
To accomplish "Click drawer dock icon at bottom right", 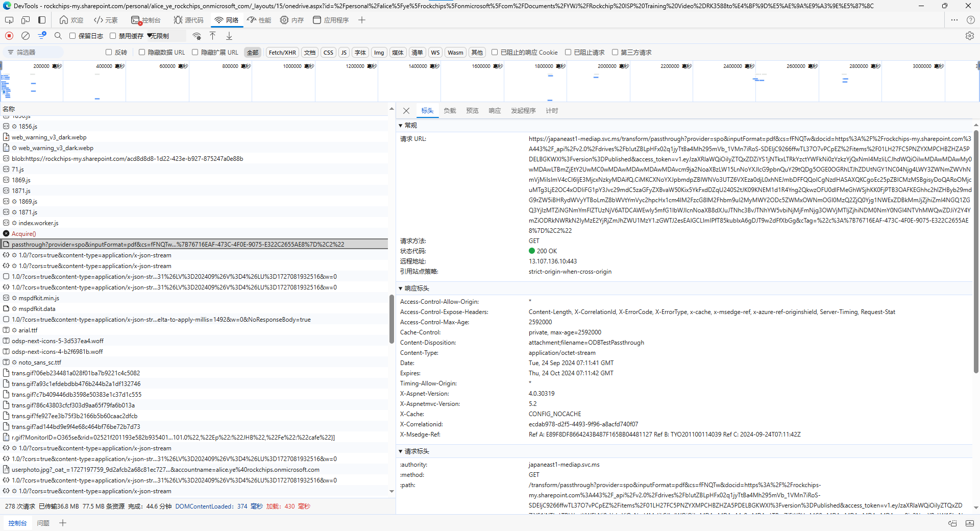I will click(952, 523).
